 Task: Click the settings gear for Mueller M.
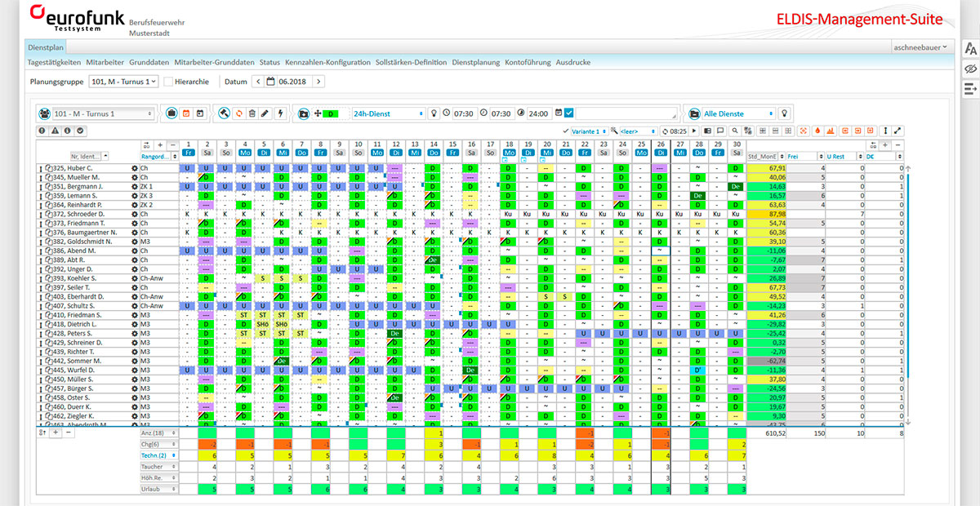coord(136,177)
